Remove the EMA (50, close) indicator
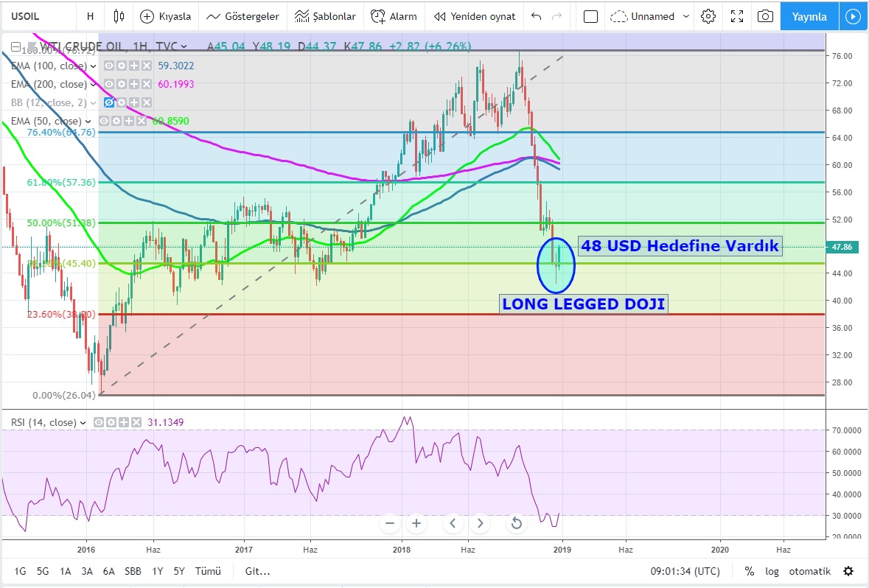The width and height of the screenshot is (869, 588). pyautogui.click(x=141, y=121)
